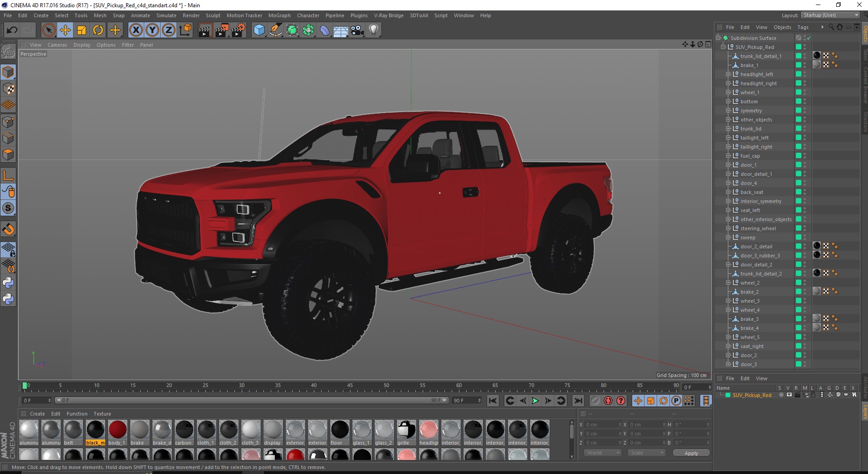Click Render View clapperboard icon
This screenshot has width=868, height=474.
pos(205,30)
